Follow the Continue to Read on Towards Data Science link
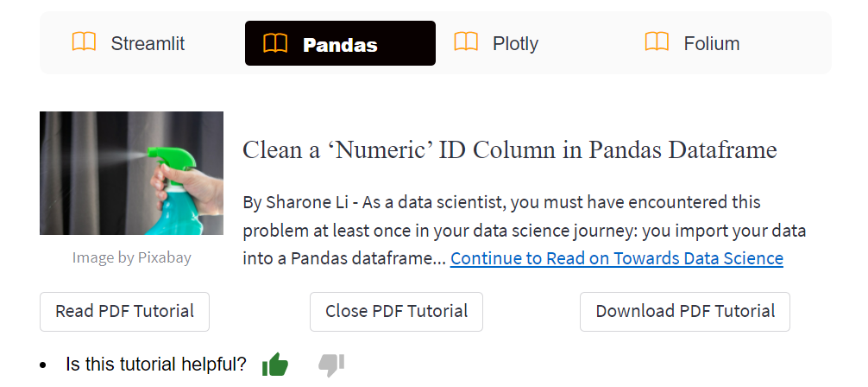This screenshot has width=868, height=387. [x=616, y=258]
